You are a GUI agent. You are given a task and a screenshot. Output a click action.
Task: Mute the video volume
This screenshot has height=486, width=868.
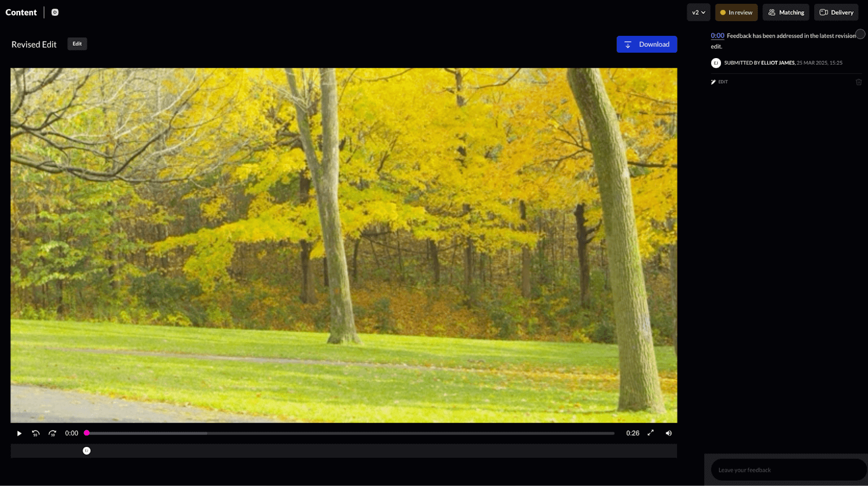668,433
